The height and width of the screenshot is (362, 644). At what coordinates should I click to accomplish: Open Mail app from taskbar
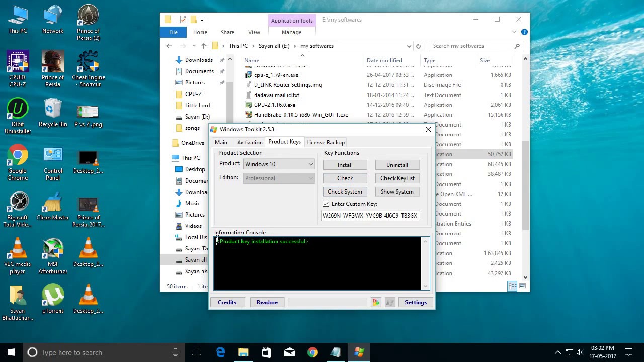coord(289,352)
